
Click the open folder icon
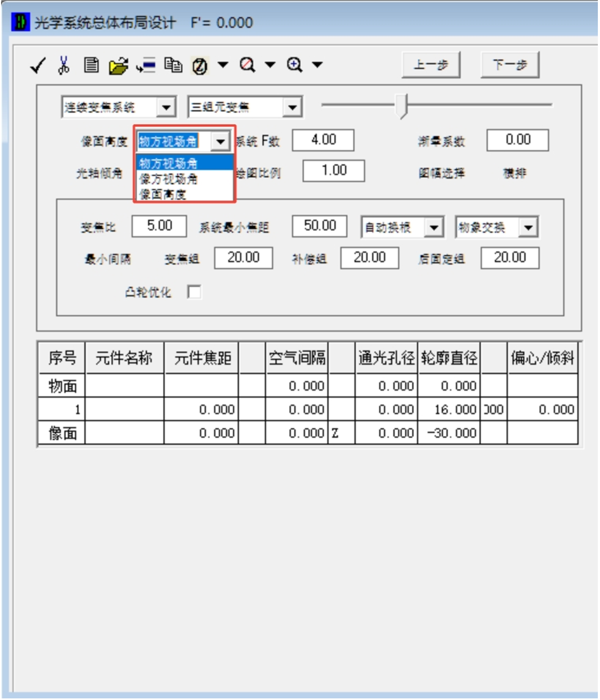coord(118,66)
